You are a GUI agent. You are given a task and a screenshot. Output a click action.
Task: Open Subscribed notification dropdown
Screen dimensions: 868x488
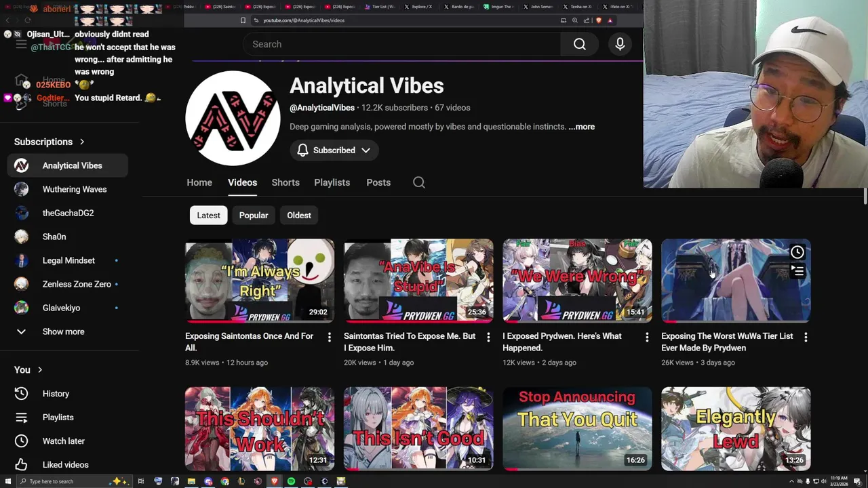(x=334, y=150)
